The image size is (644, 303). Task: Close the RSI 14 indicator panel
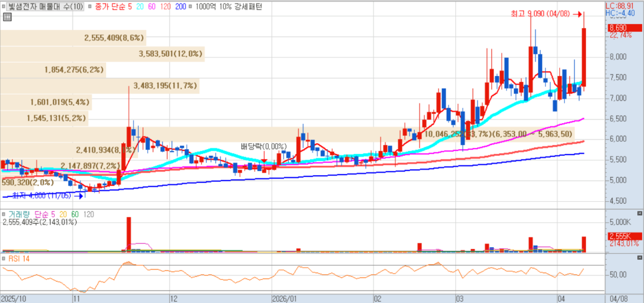click(639, 258)
